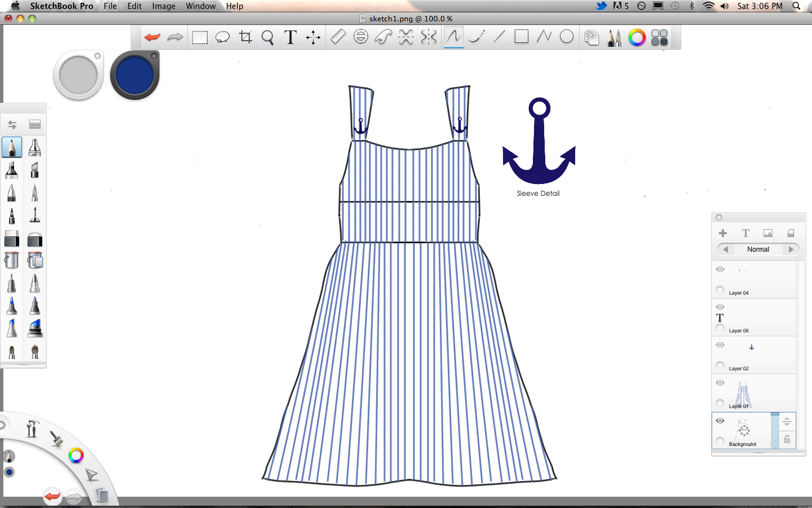The width and height of the screenshot is (812, 508).
Task: Click the Bluetooth menu bar icon
Action: tap(691, 6)
